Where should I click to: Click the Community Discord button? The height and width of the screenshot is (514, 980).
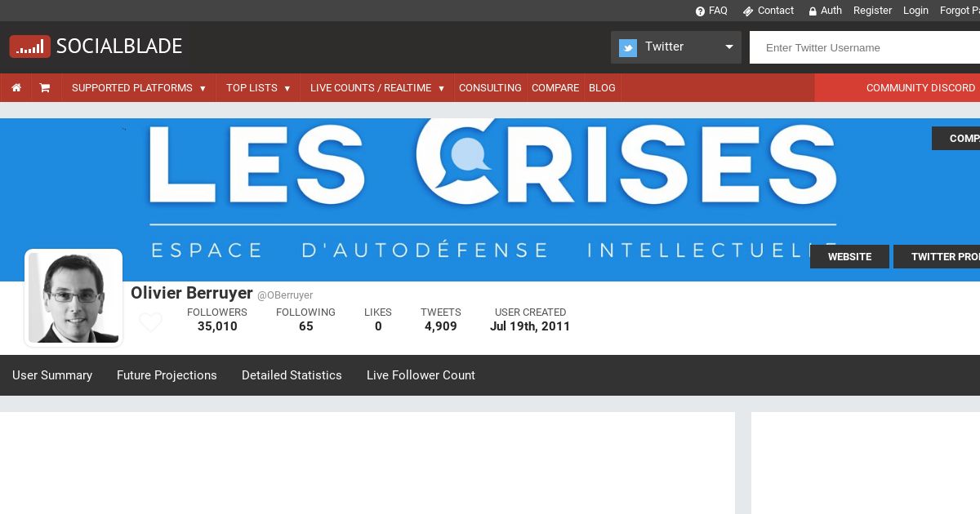(898, 88)
